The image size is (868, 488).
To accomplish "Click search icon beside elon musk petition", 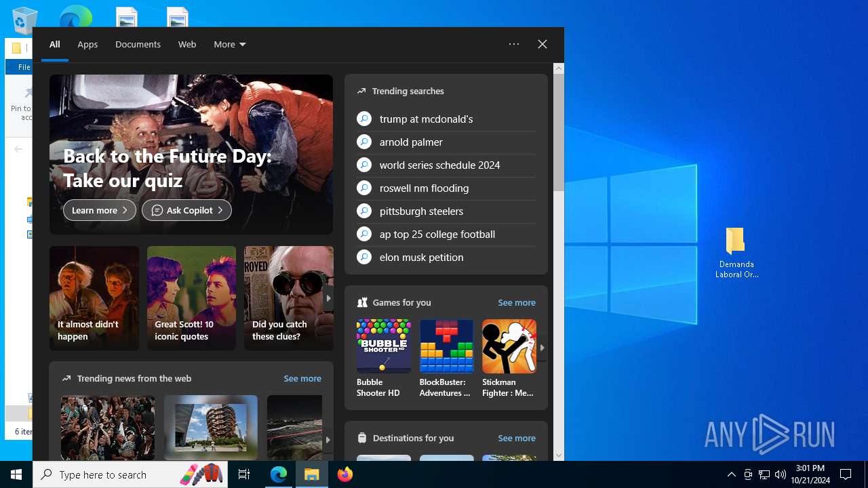I will point(364,257).
